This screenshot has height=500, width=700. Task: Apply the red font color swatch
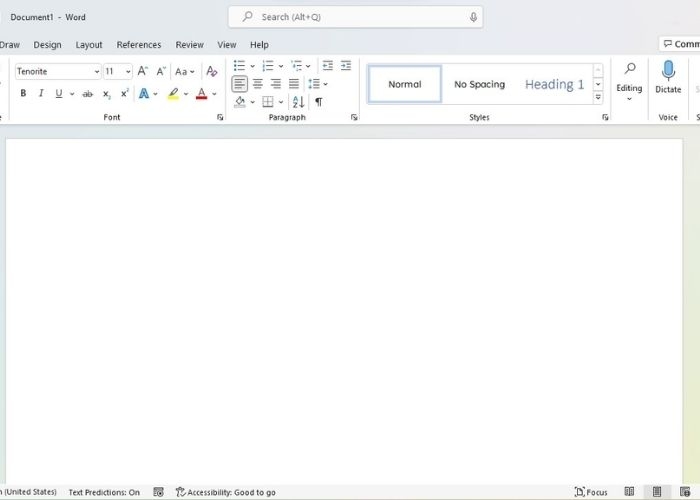click(x=201, y=94)
